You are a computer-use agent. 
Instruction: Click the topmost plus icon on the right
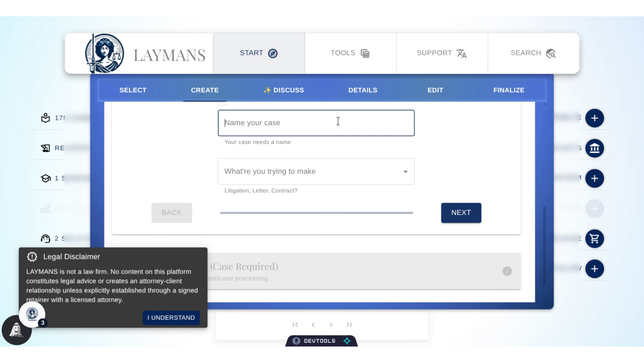tap(594, 118)
